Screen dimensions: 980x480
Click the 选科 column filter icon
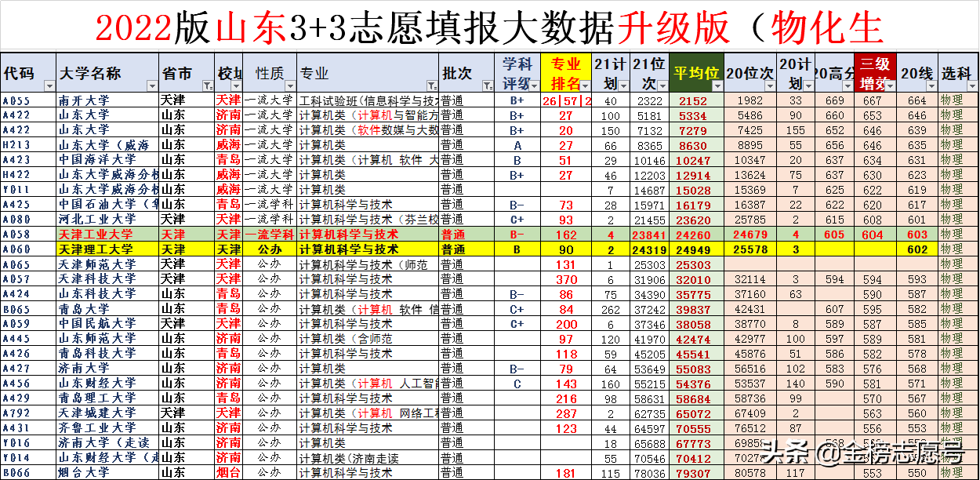(x=971, y=84)
